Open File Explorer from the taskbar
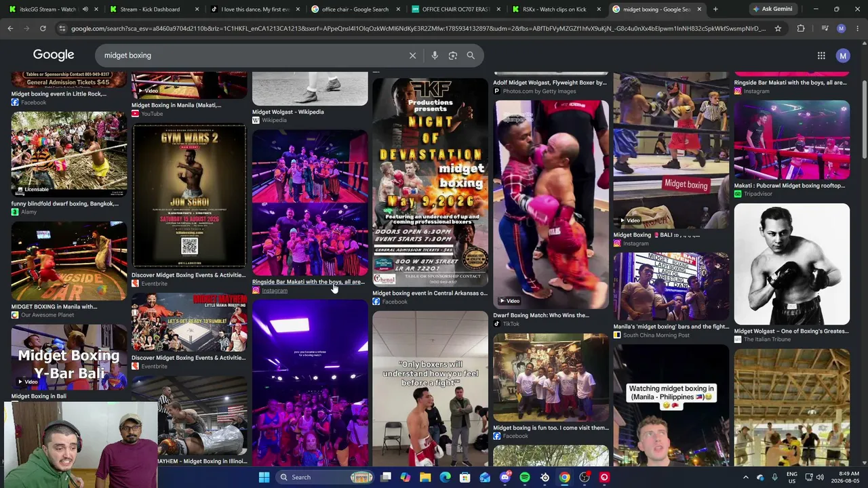868x488 pixels. coord(425,477)
